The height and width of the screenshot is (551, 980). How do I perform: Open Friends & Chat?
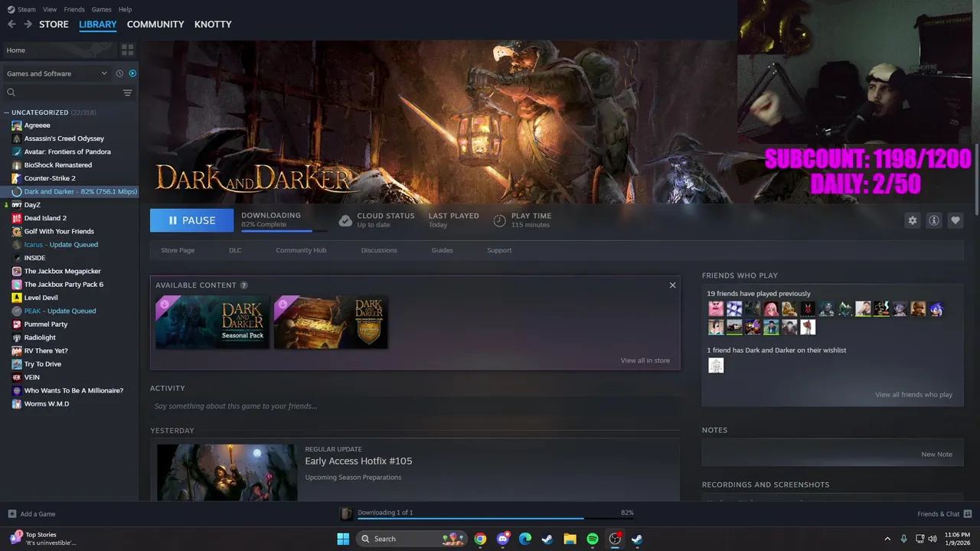click(944, 514)
